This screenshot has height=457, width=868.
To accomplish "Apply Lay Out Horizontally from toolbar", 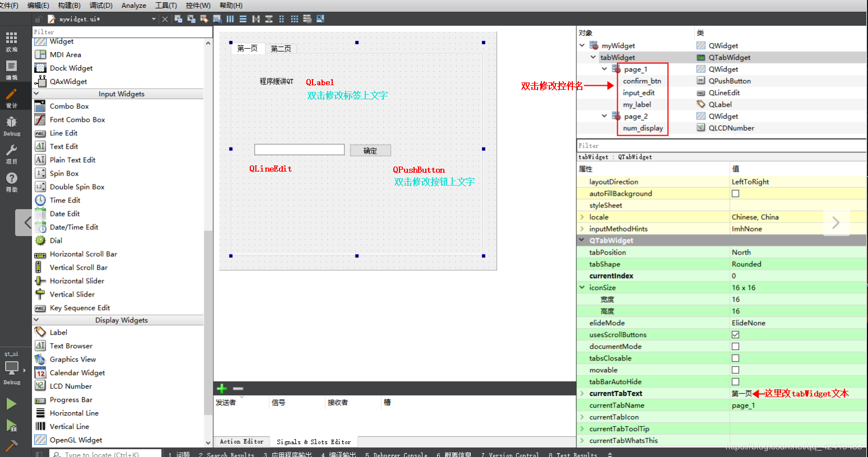I will (x=230, y=19).
